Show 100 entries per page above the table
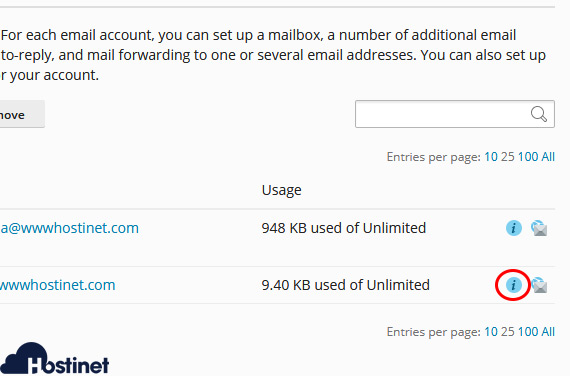 point(528,157)
